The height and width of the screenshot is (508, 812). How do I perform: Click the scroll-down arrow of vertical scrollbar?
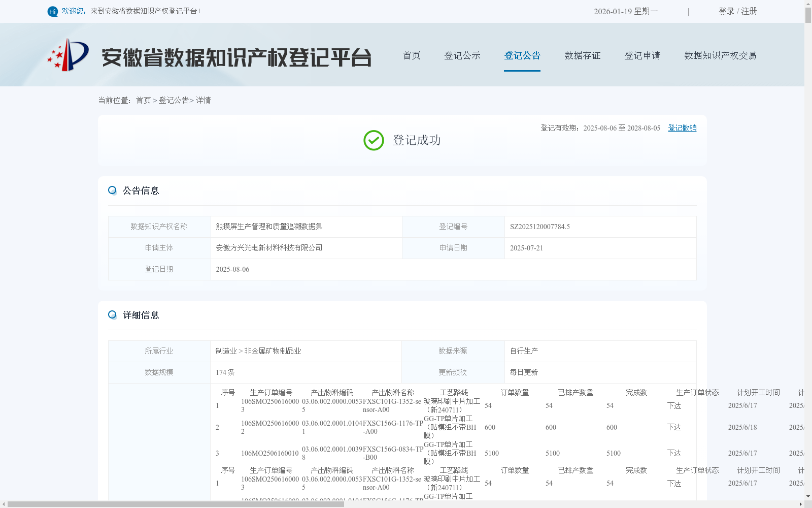coord(808,496)
